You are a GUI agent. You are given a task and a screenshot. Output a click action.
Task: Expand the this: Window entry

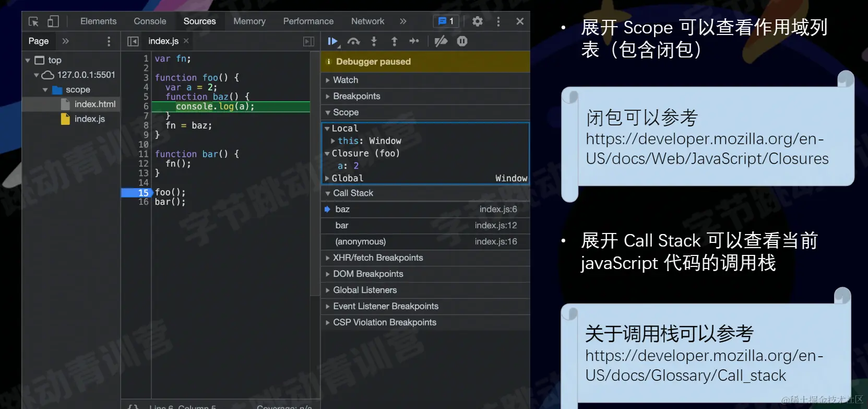[x=333, y=141]
